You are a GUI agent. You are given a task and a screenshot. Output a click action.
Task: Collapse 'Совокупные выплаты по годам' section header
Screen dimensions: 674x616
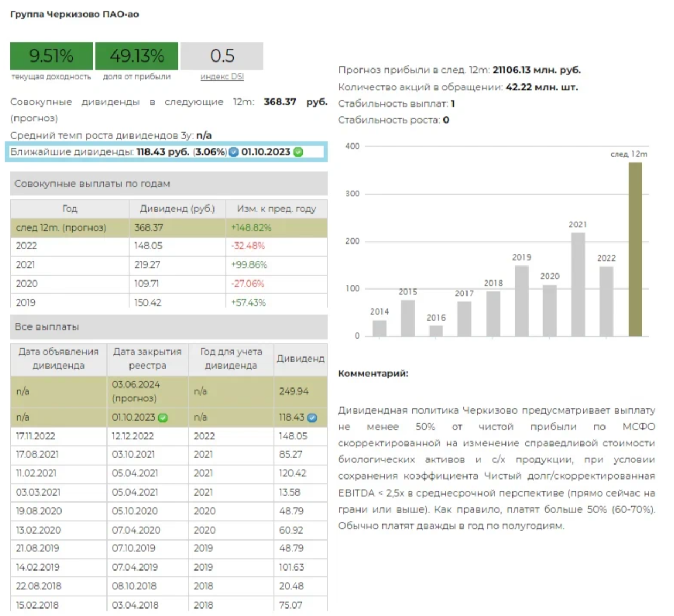coord(168,184)
